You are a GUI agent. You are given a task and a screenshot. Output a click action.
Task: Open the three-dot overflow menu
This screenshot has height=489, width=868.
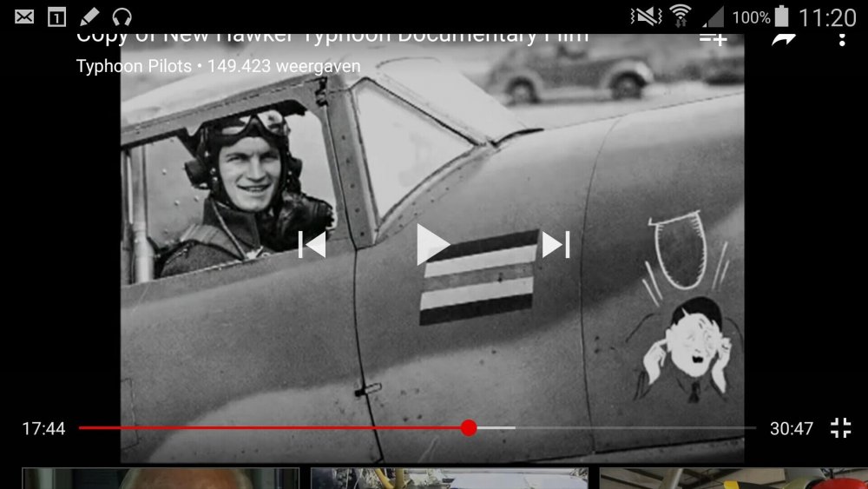[x=842, y=40]
